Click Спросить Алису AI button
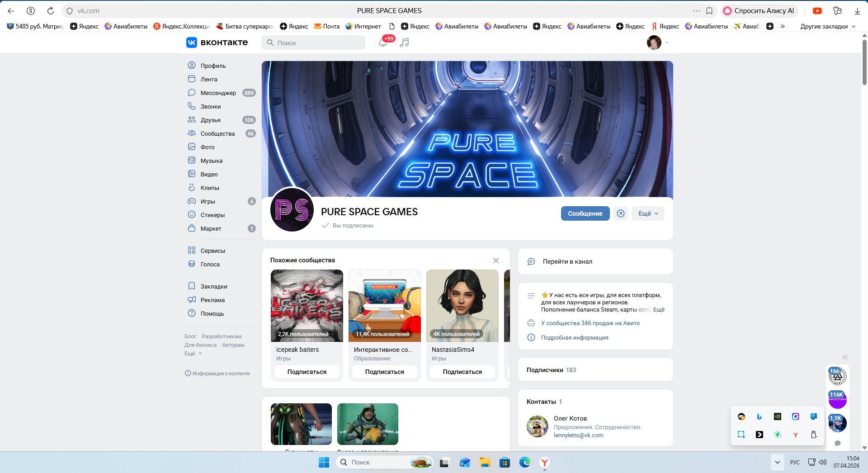 [759, 11]
